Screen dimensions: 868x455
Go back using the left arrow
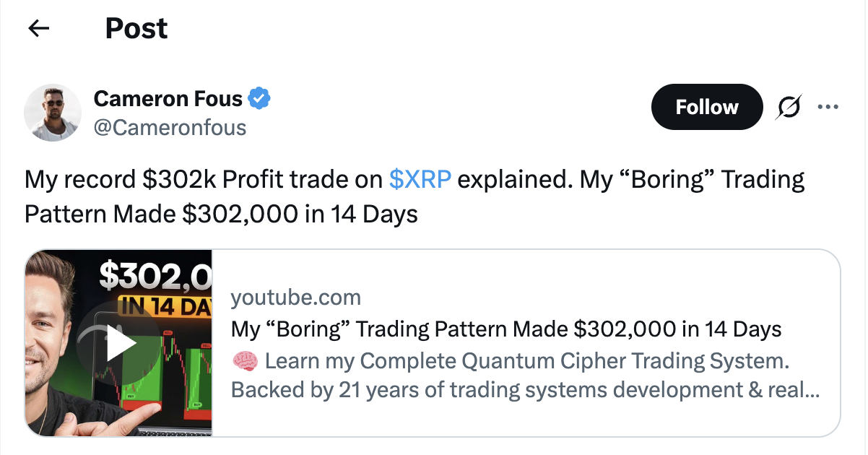point(38,29)
